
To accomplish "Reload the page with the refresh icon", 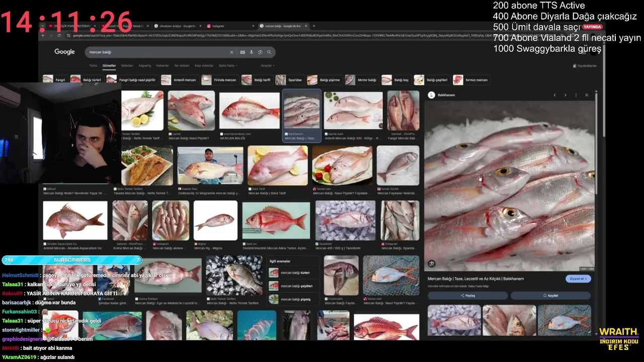I will coord(59,35).
